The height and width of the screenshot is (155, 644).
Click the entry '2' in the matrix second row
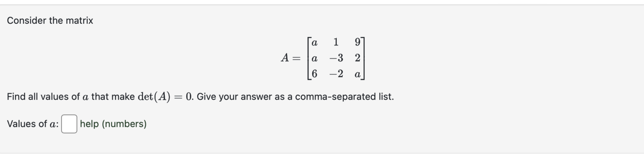357,58
